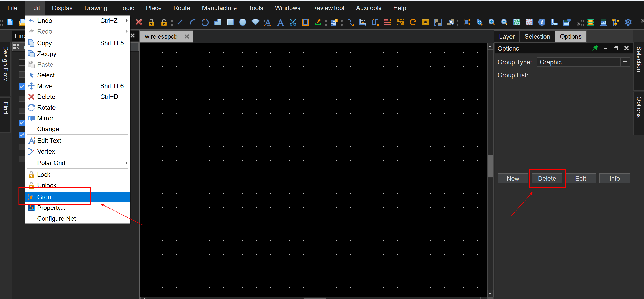Screen dimensions: 644x299
Task: Toggle the checked box beside the Mirror row
Action: click(x=22, y=123)
